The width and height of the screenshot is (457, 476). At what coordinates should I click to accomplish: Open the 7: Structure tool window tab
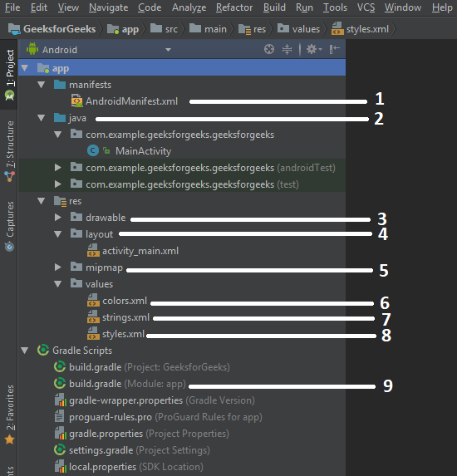9,151
